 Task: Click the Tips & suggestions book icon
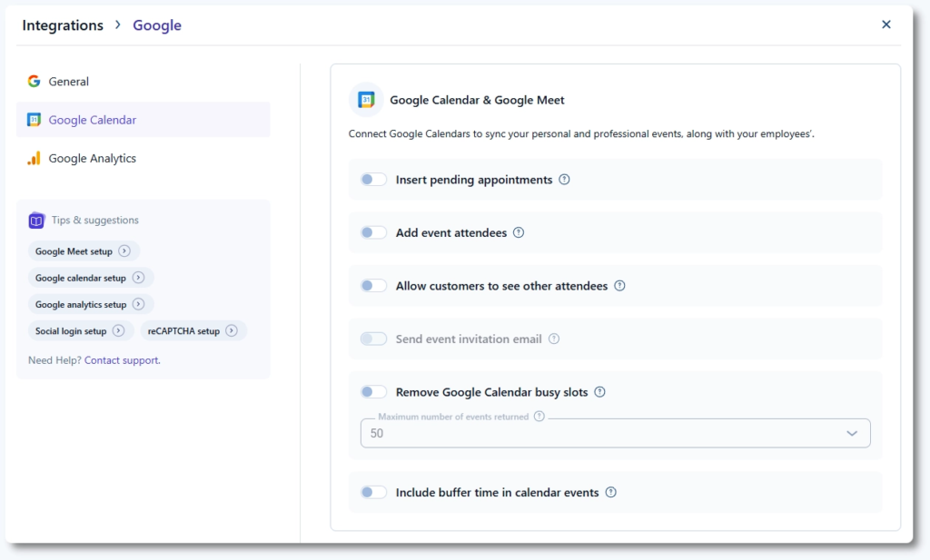[36, 221]
